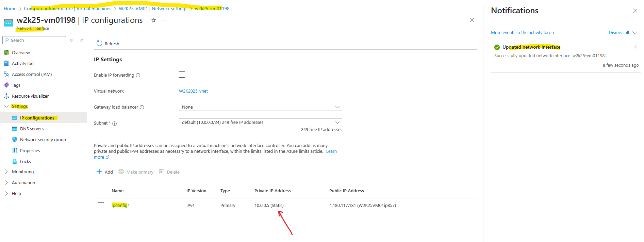The height and width of the screenshot is (242, 644).
Task: Click the Overview icon in sidebar
Action: coord(6,52)
